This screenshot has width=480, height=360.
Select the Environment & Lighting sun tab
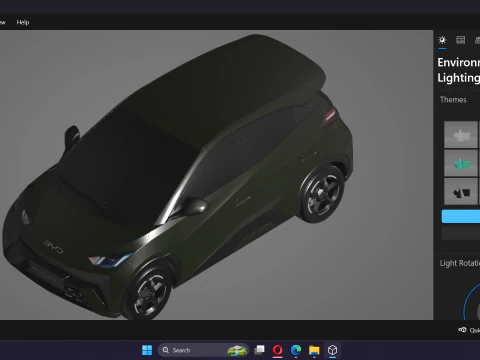point(442,40)
